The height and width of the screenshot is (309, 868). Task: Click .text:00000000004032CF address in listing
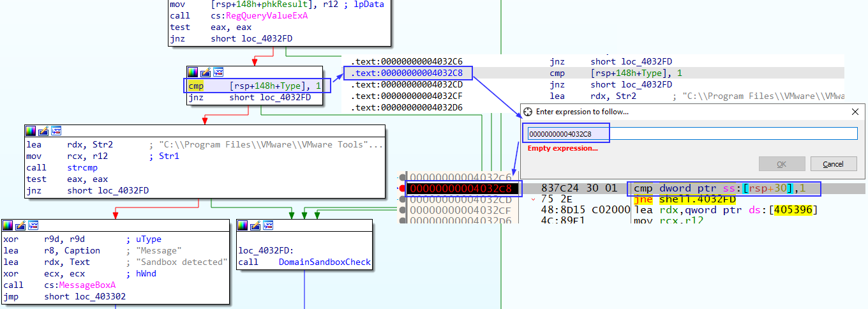[407, 96]
